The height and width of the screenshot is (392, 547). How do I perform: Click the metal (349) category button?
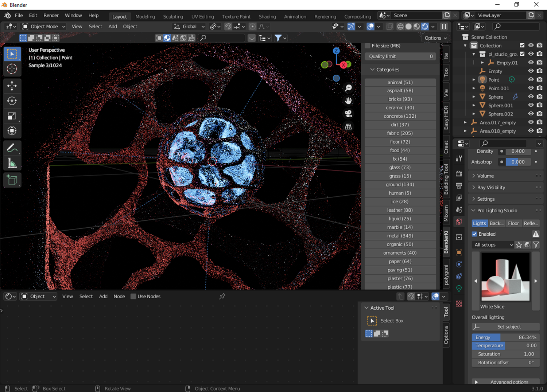pyautogui.click(x=400, y=236)
